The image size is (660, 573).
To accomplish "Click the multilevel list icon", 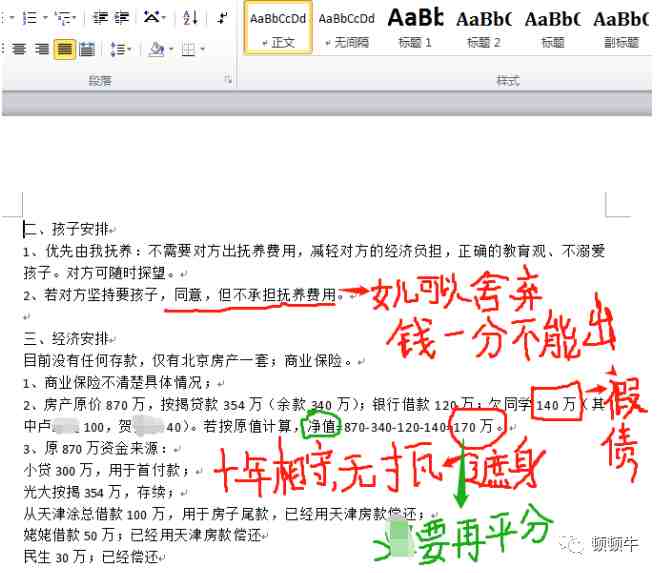I will [64, 18].
